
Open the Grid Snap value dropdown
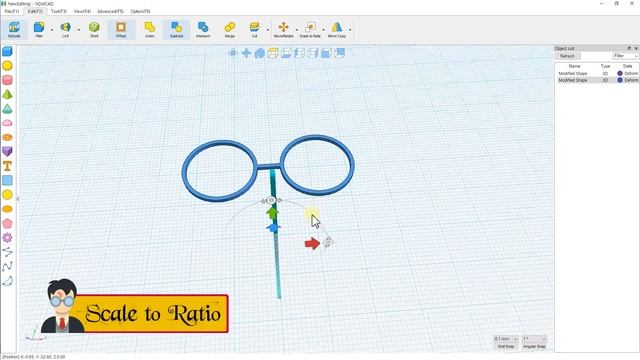tap(506, 339)
